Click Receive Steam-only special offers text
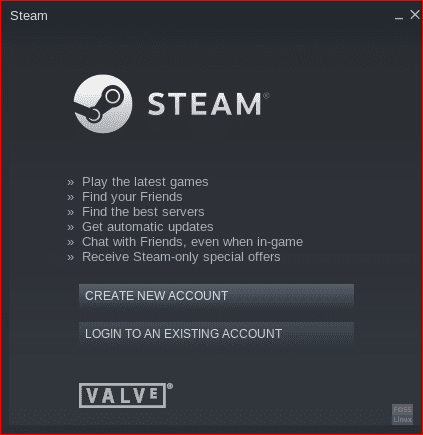423x435 pixels. (181, 257)
